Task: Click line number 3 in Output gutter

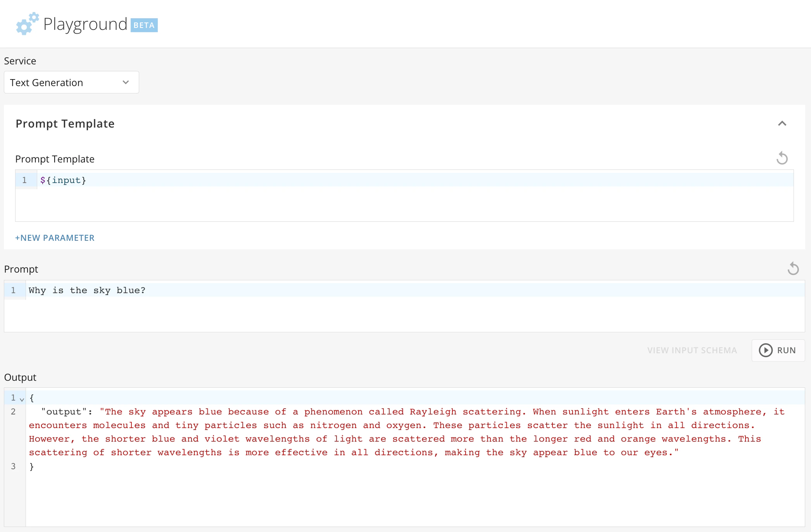Action: 13,466
